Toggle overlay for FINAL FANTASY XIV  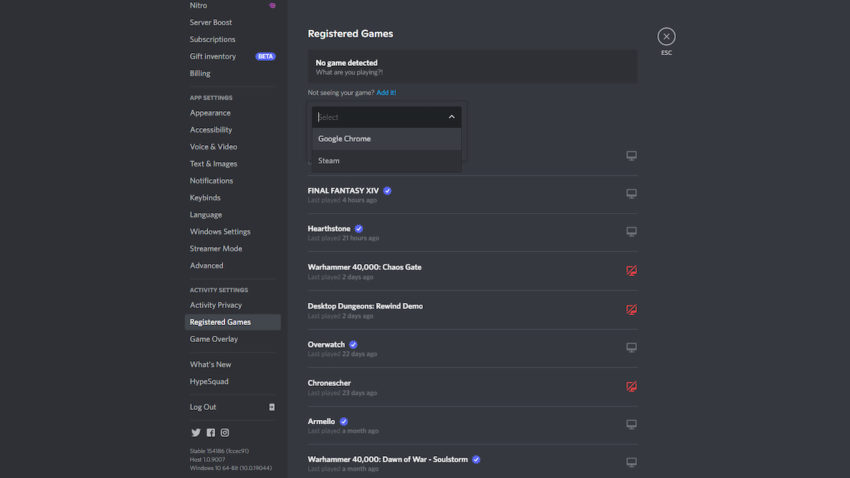[x=631, y=193]
